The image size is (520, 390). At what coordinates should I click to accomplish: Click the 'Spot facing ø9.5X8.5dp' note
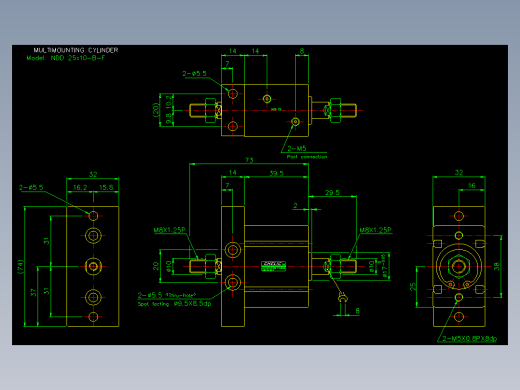click(174, 304)
